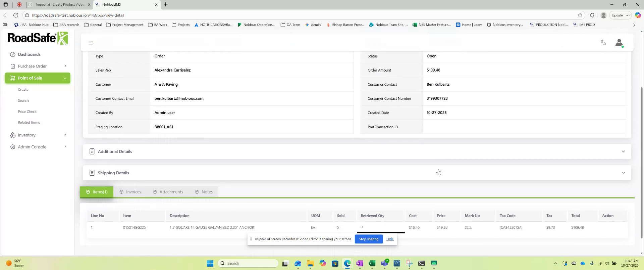This screenshot has height=270, width=644.
Task: Click item code 015S14GG225
Action: pos(134,228)
